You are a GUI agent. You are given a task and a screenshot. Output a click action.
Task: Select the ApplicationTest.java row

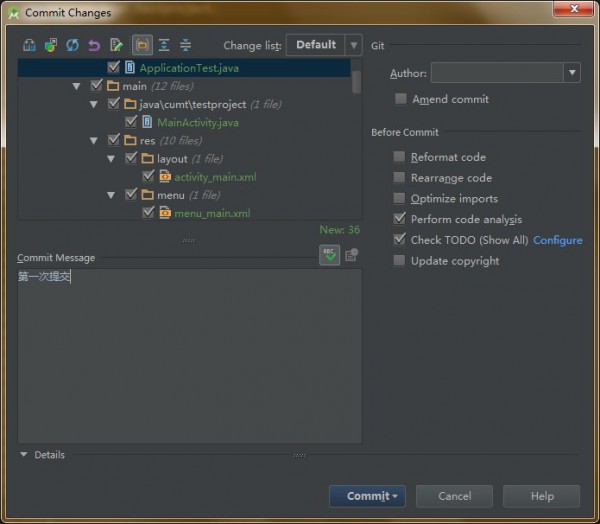pos(184,68)
